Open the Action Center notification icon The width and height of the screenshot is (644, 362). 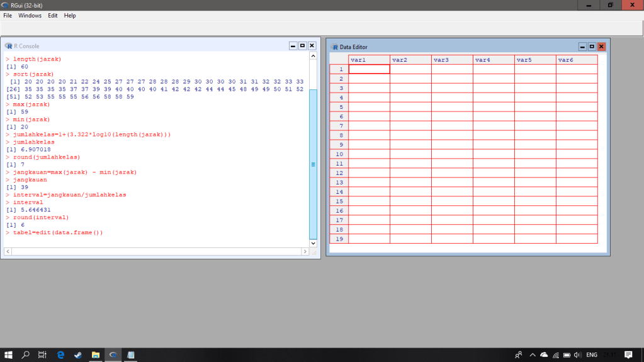[627, 355]
